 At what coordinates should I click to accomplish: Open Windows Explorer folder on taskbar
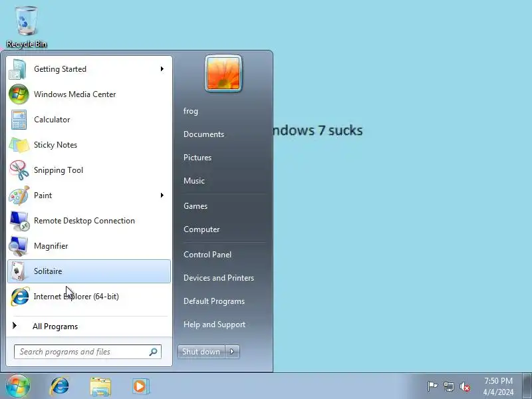(x=100, y=387)
